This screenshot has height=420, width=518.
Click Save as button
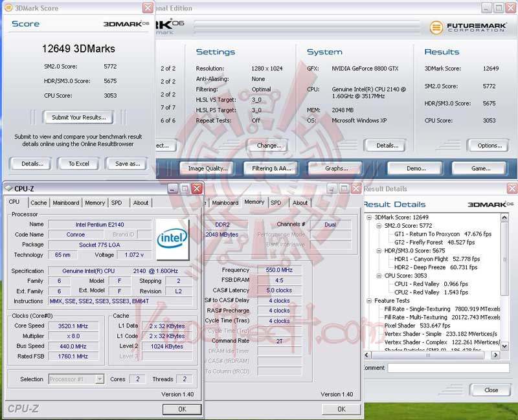pyautogui.click(x=127, y=164)
